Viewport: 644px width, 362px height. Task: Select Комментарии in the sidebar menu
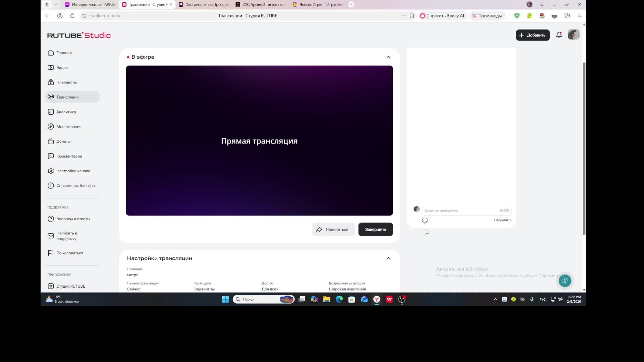click(x=69, y=156)
